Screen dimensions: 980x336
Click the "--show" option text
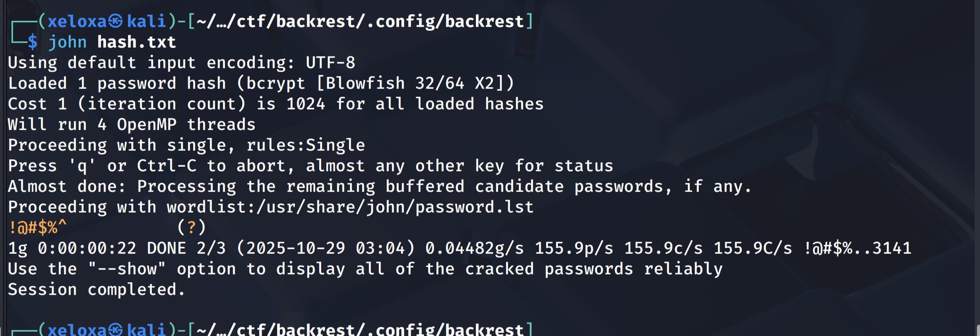127,269
